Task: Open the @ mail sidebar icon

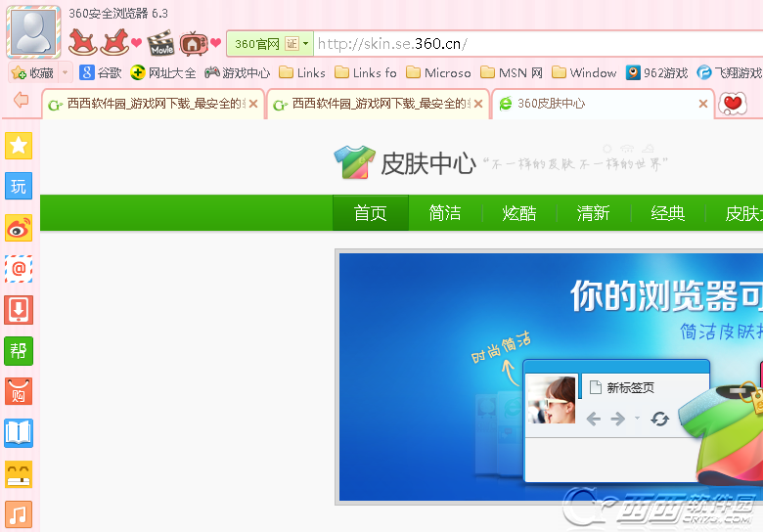Action: (19, 268)
